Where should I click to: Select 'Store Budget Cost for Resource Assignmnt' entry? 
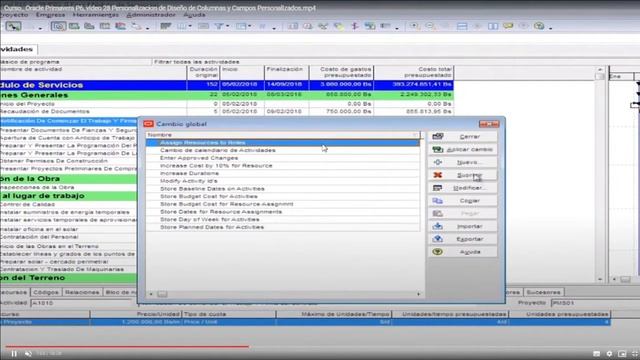(283, 204)
